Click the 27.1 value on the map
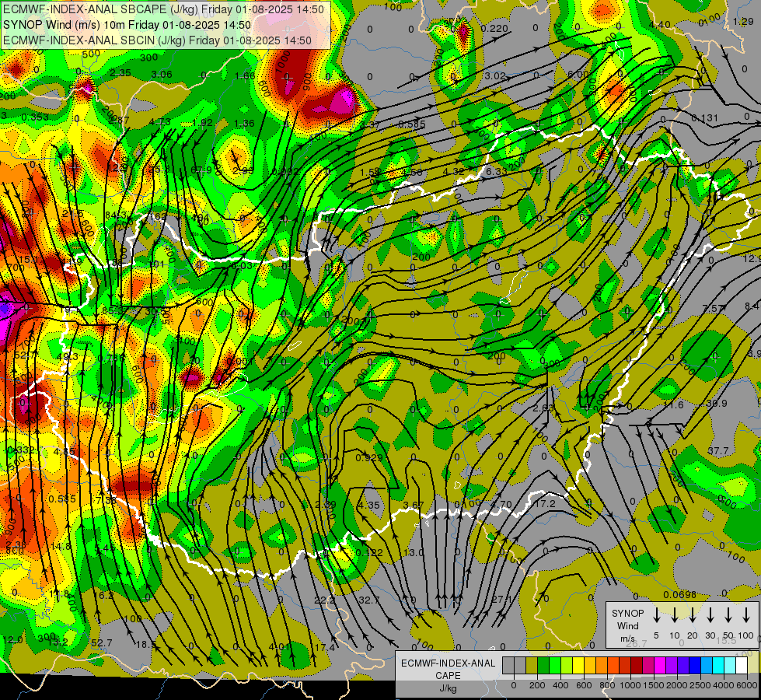Viewport: 761px width, 700px height. coord(501,600)
